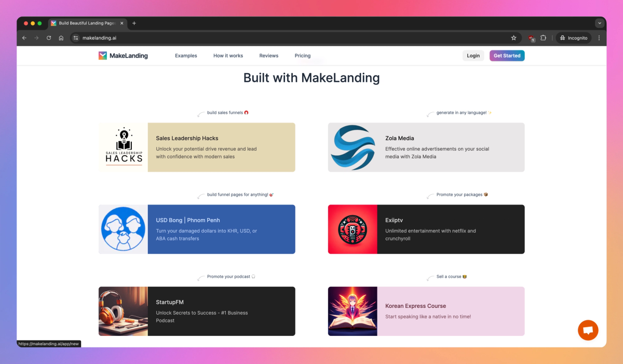Open the tab search chevron
The width and height of the screenshot is (623, 364).
(x=600, y=23)
